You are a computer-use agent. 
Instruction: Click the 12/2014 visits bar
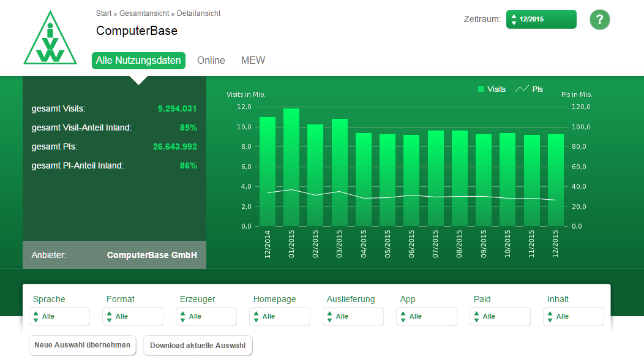tap(268, 172)
